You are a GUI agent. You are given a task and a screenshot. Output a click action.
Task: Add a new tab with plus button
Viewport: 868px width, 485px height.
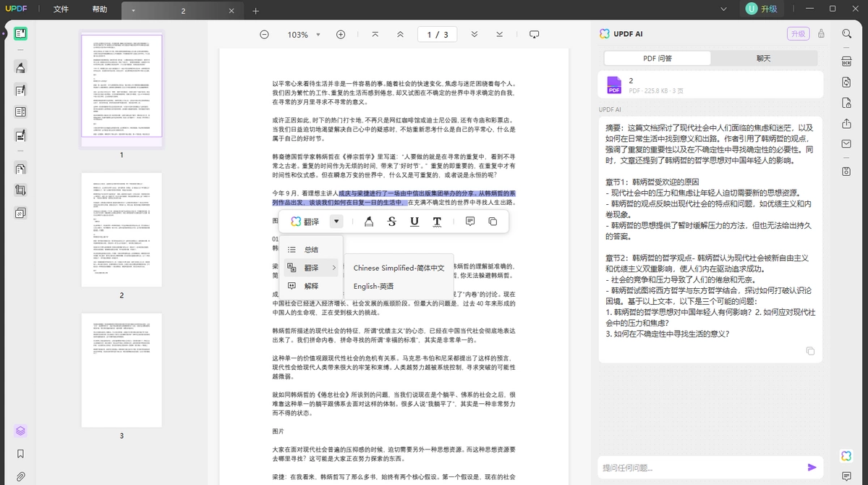(x=255, y=11)
